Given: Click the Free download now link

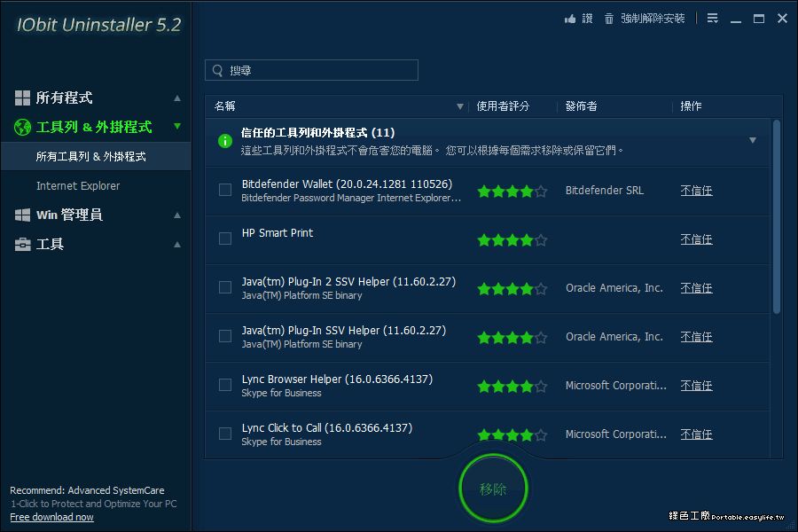Looking at the screenshot, I should (x=52, y=517).
